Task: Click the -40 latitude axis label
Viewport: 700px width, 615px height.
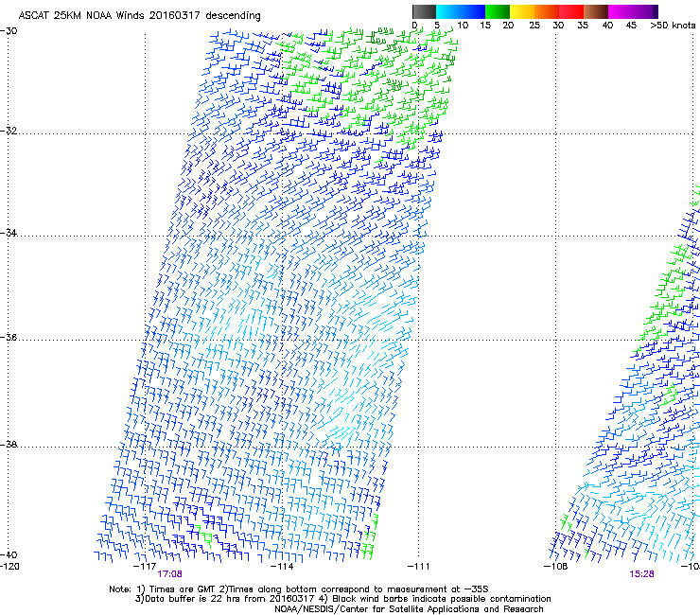Action: (x=9, y=554)
